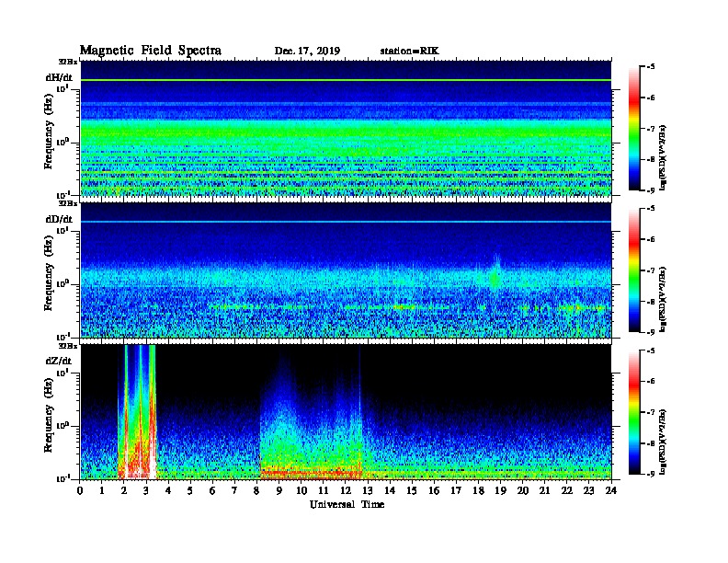Click hour 12 on the time axis
Viewport: 728px width, 563px height.
346,490
